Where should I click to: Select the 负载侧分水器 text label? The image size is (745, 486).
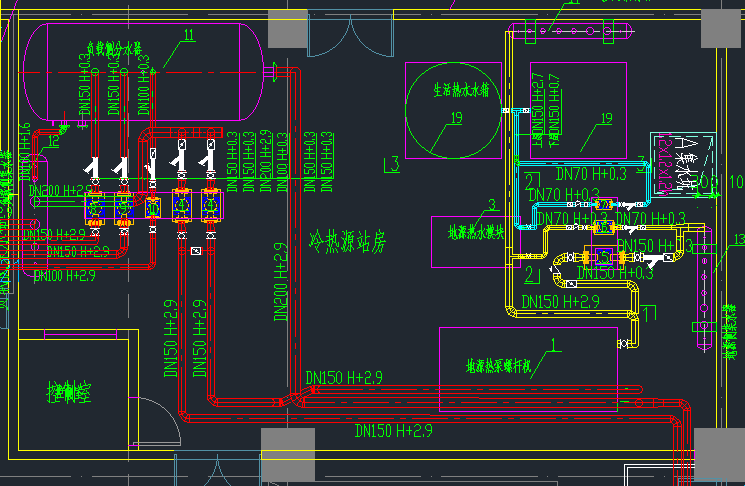click(x=114, y=48)
